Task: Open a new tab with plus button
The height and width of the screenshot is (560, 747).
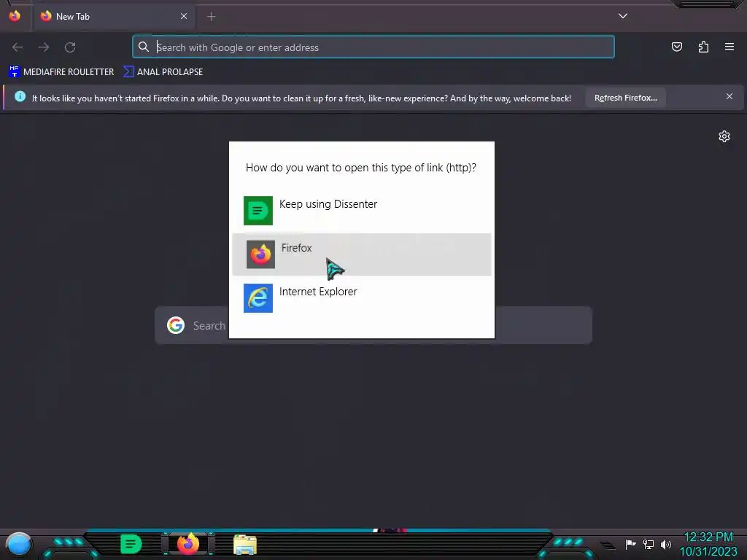Action: pyautogui.click(x=211, y=17)
